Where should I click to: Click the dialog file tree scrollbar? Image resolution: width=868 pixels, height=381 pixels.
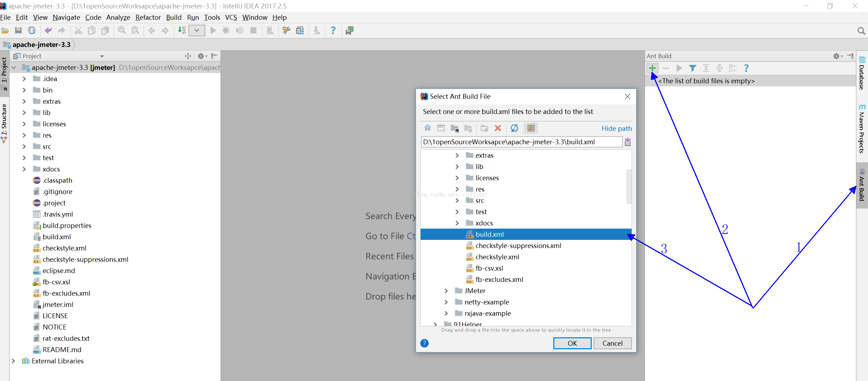click(x=628, y=186)
